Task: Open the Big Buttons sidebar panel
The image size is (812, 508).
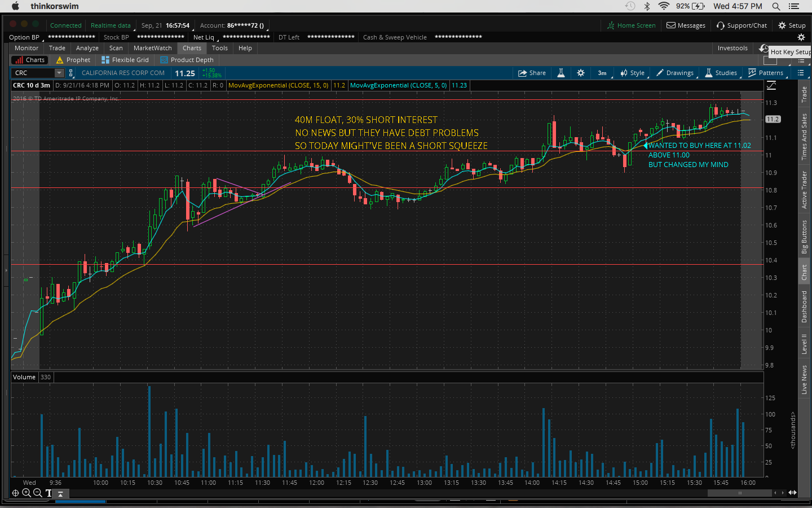Action: pyautogui.click(x=804, y=237)
